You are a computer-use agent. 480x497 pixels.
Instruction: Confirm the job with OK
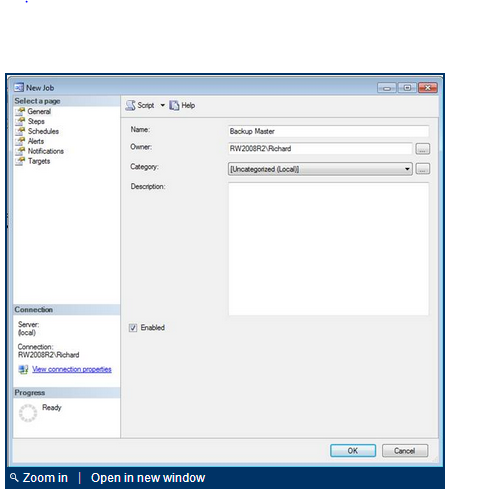(353, 451)
